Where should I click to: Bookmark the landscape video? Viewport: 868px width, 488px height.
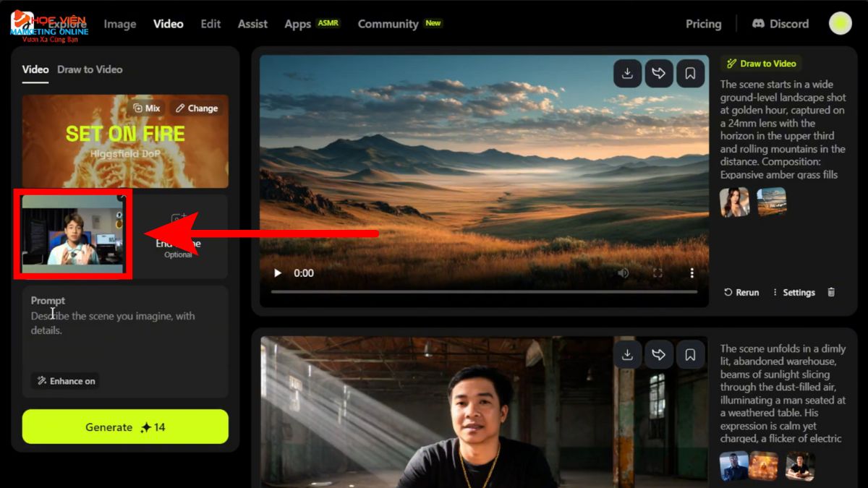690,73
